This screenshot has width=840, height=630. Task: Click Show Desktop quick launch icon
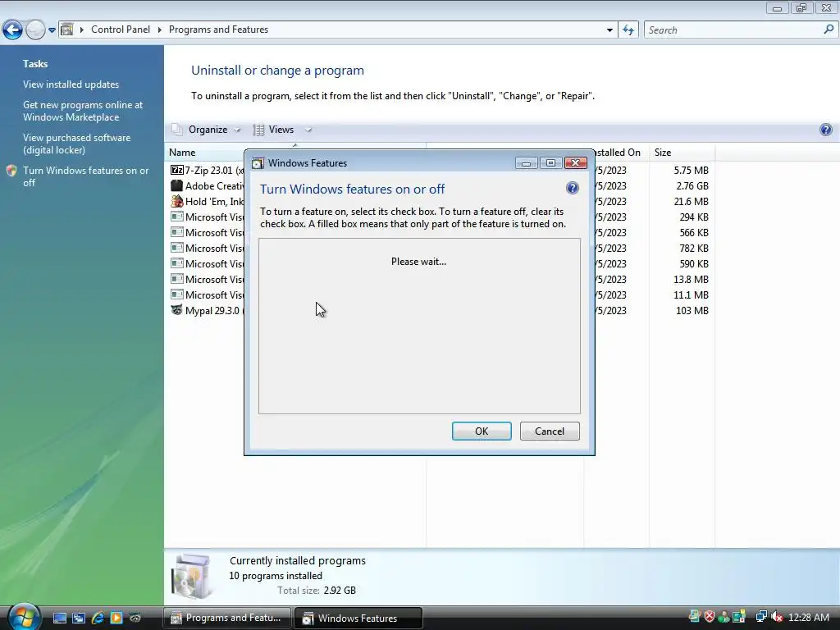tap(60, 619)
